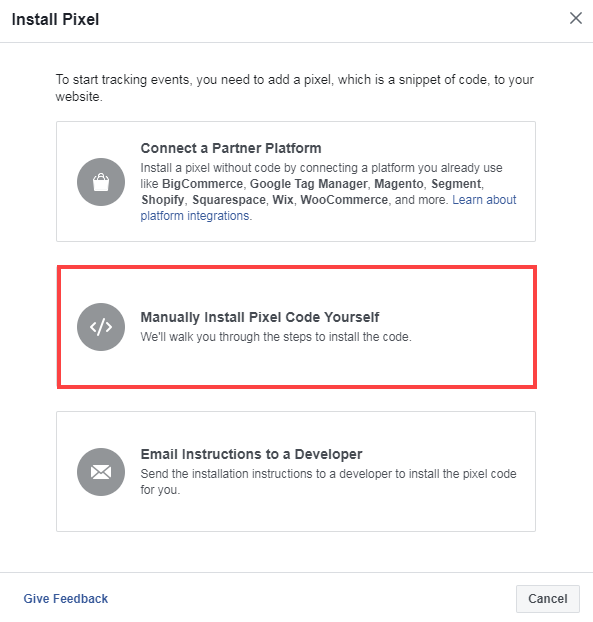This screenshot has width=593, height=622.
Task: Follow the 'platform integrations.' link text
Action: 196,216
